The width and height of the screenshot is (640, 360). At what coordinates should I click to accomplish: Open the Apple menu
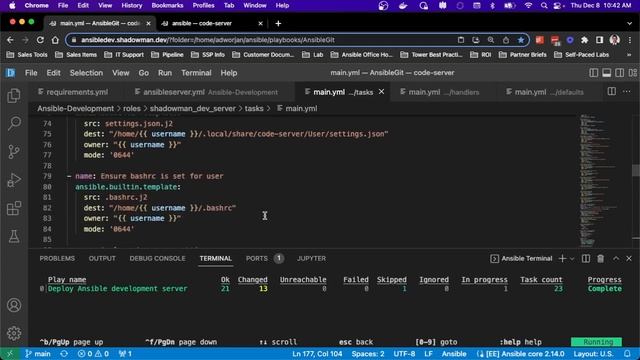tap(12, 6)
